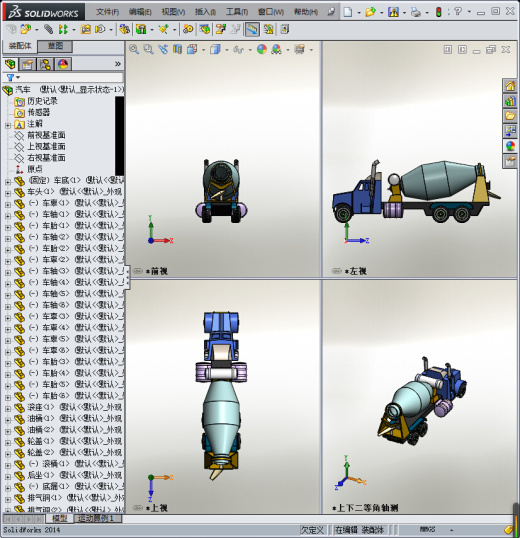The width and height of the screenshot is (520, 538).
Task: Click the Zoom to Fit magnifier icon
Action: coord(134,50)
